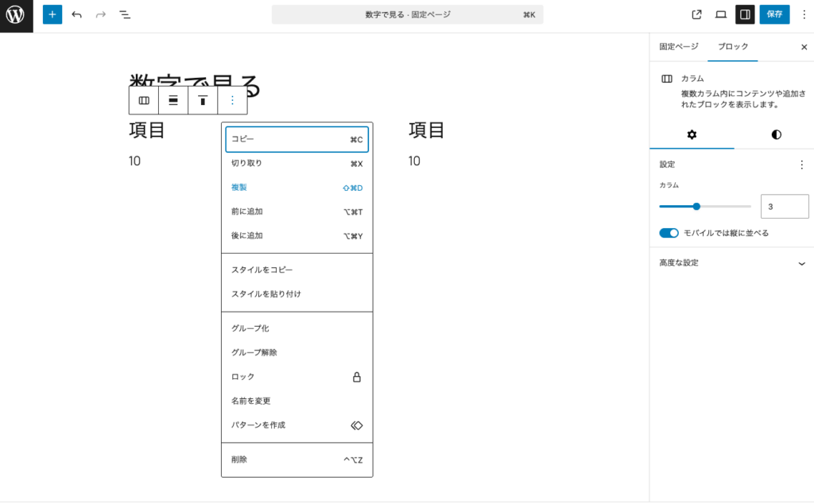814x504 pixels.
Task: View the page in a new tab
Action: coord(696,14)
